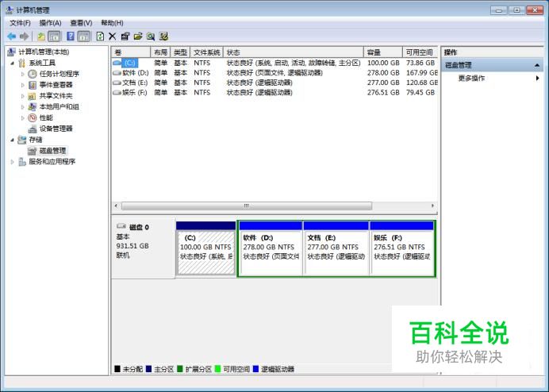
Task: Select the (C:) partition block on disk 0
Action: [206, 248]
